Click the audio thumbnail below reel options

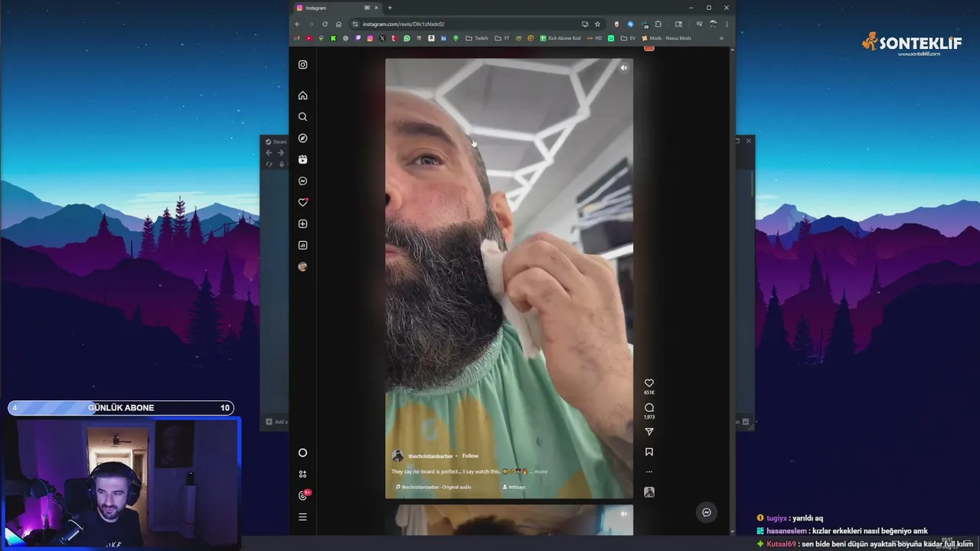pos(649,492)
